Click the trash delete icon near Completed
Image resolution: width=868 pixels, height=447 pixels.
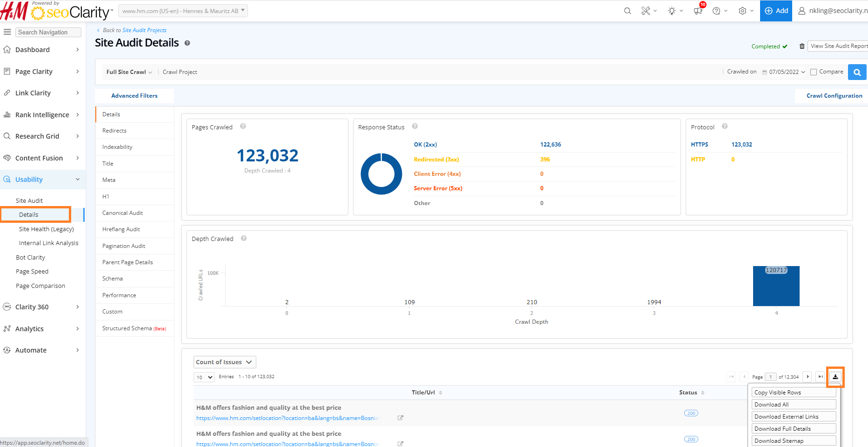pyautogui.click(x=802, y=46)
